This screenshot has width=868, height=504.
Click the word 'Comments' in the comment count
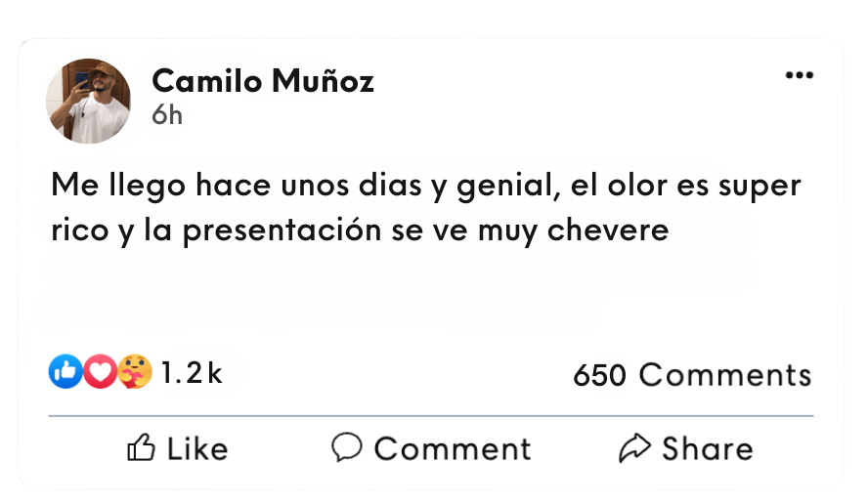pyautogui.click(x=724, y=375)
